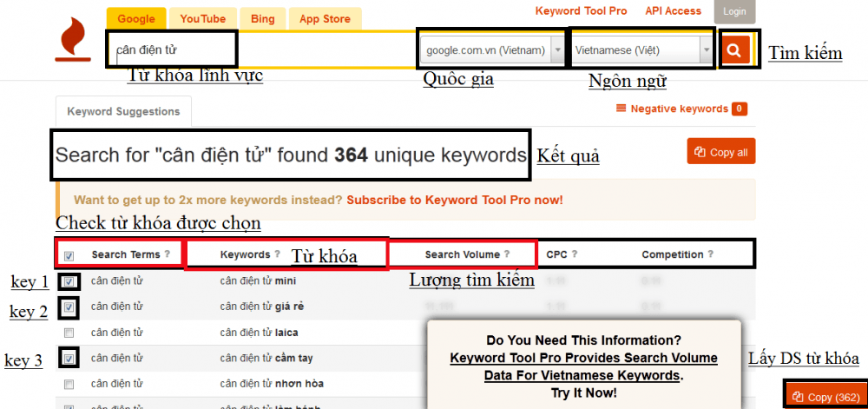Open the API Access link

674,11
